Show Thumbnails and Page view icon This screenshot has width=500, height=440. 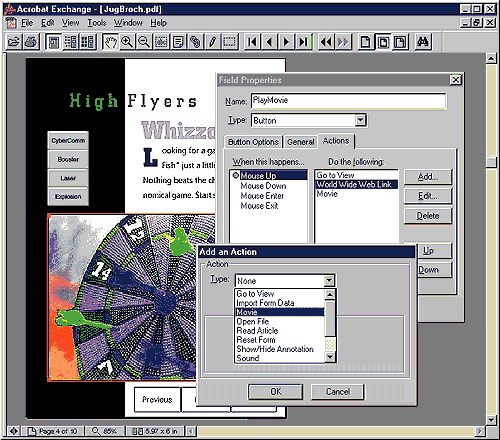pyautogui.click(x=88, y=42)
